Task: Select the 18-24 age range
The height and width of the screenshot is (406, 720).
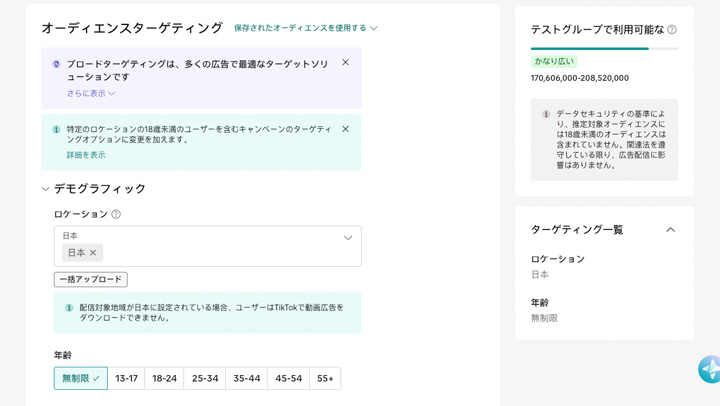Action: (164, 378)
